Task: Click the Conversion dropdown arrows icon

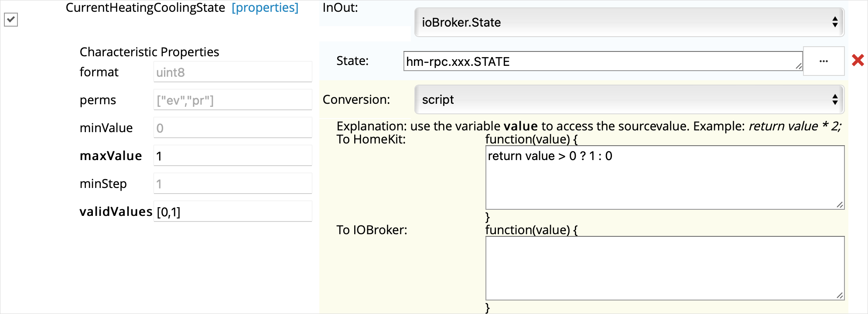Action: point(834,99)
